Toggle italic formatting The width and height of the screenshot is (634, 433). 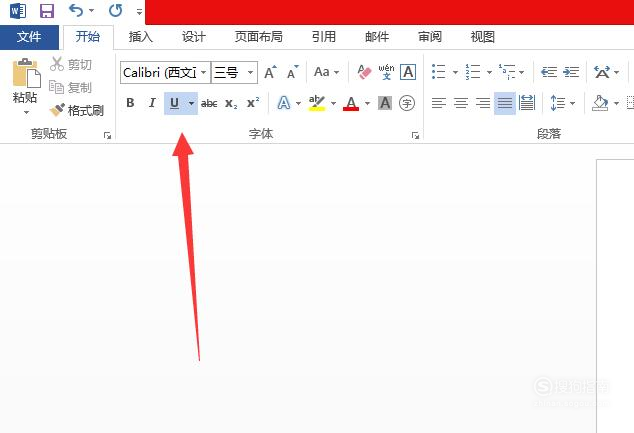(152, 103)
